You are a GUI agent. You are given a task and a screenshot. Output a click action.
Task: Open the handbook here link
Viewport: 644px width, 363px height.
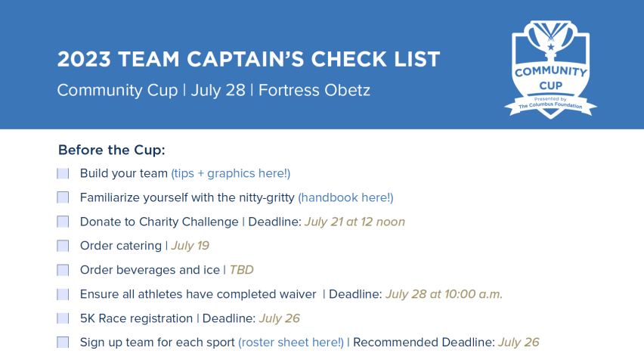(x=345, y=197)
